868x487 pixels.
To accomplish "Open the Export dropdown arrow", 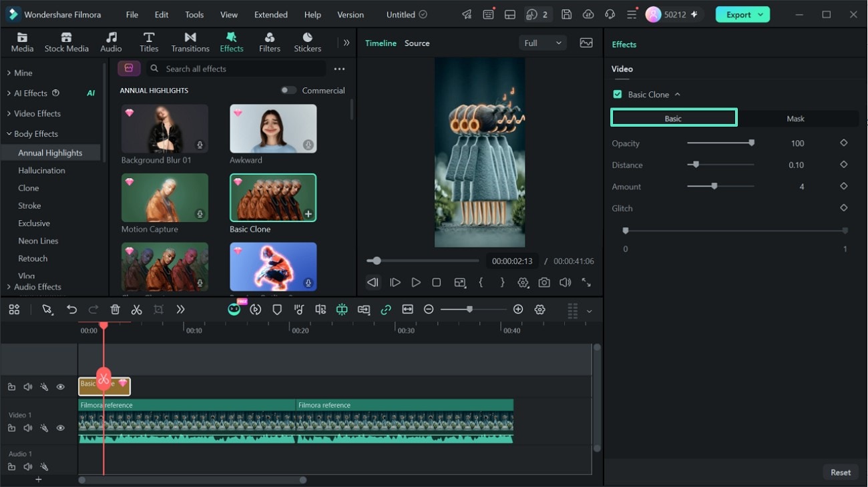I will [x=761, y=15].
